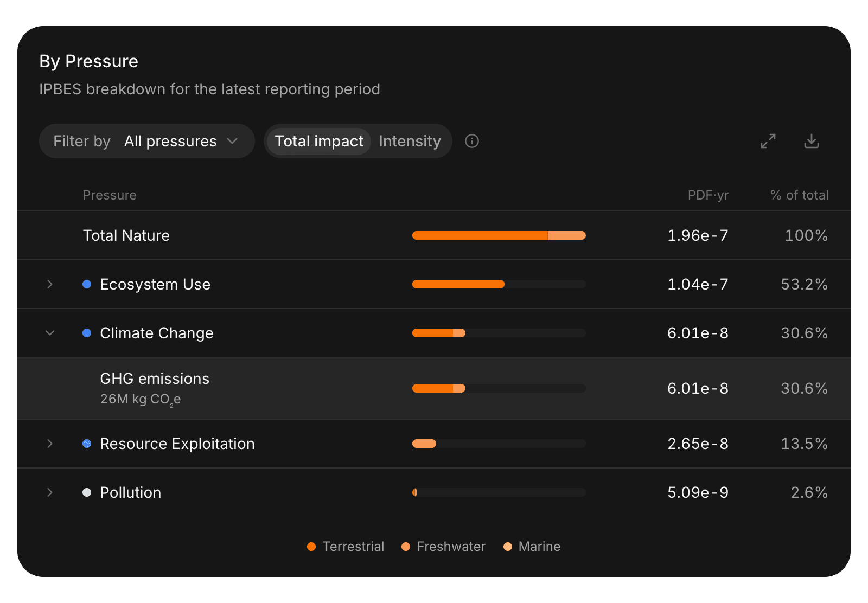
Task: Expand the Pollution row
Action: tap(50, 492)
